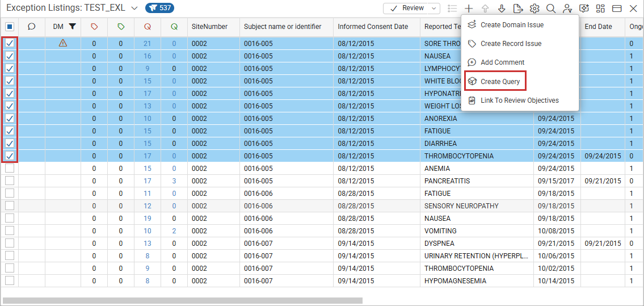Click Subject name or identifier column header

click(283, 27)
